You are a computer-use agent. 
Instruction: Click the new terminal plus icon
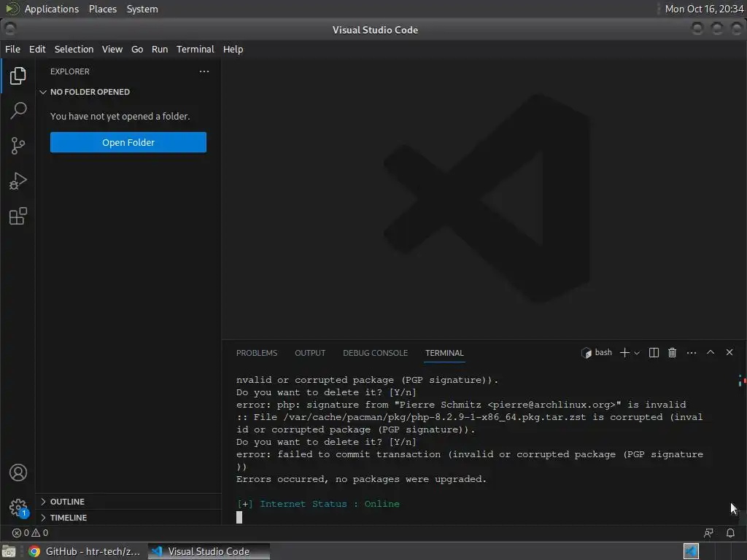(624, 352)
